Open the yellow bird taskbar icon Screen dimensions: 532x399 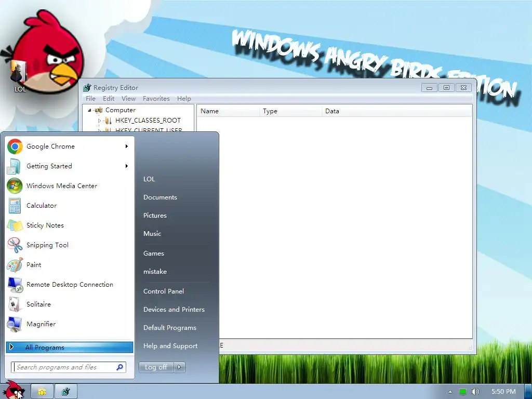42,392
